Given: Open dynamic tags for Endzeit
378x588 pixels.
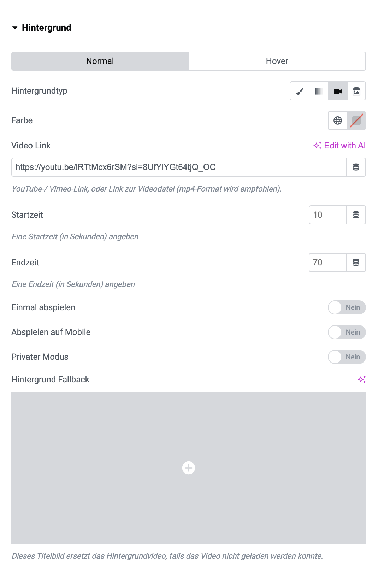Looking at the screenshot, I should 356,263.
